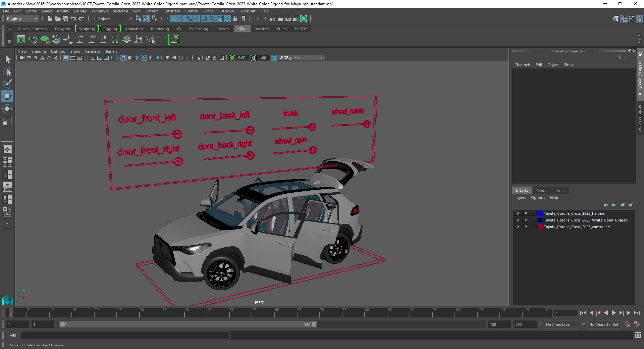Switch to the Render layer tab
Screen dimensions: 644x349
coord(542,190)
